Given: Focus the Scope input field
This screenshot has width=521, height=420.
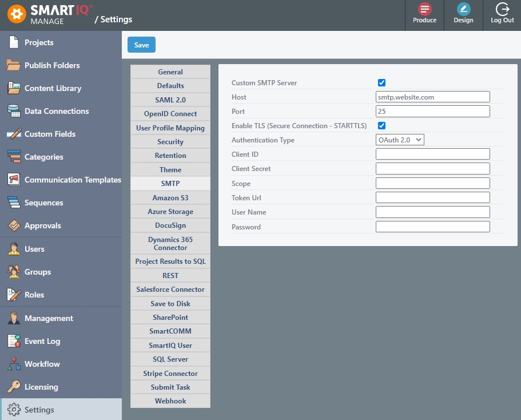Looking at the screenshot, I should [432, 183].
